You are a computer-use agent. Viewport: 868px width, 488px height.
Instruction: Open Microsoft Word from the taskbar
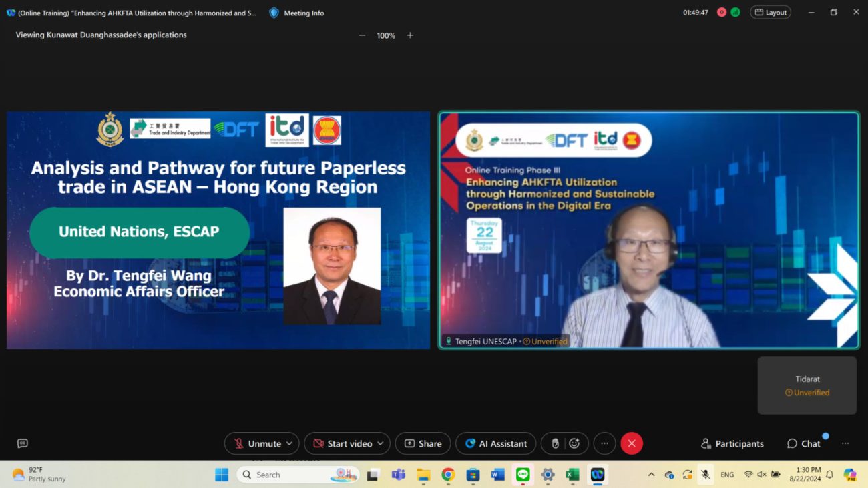point(497,475)
